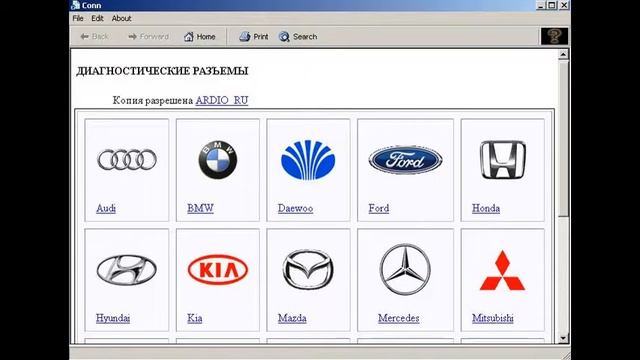Open the File menu
The width and height of the screenshot is (640, 360).
point(78,18)
